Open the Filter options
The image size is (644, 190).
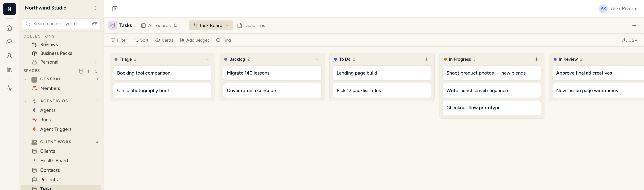(x=119, y=40)
